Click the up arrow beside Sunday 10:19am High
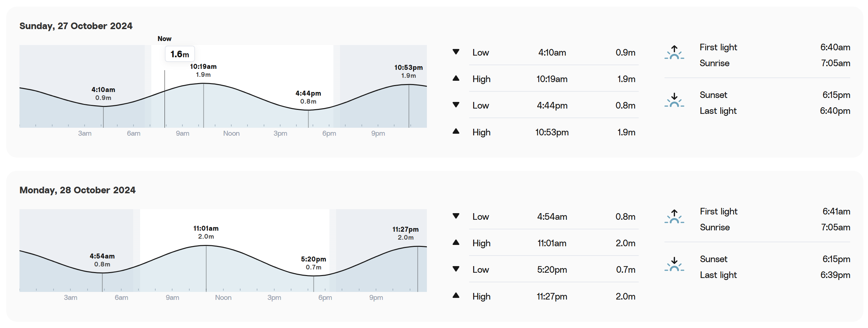 pos(456,78)
